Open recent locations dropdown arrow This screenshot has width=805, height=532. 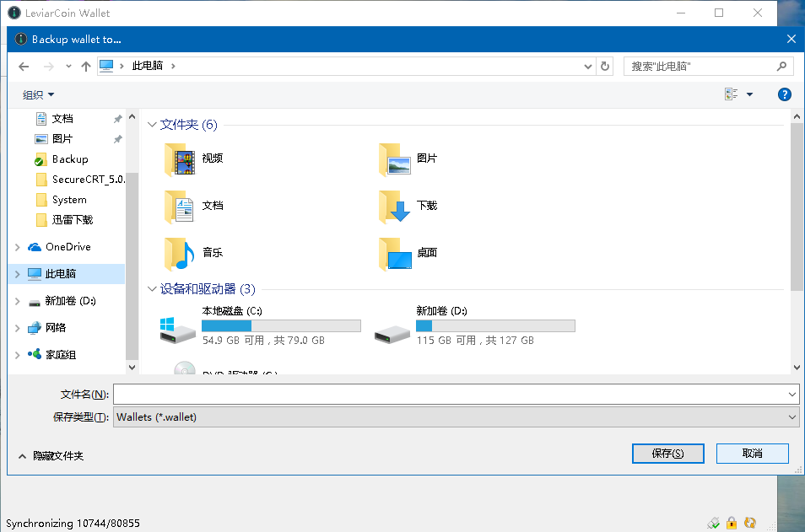coord(68,66)
